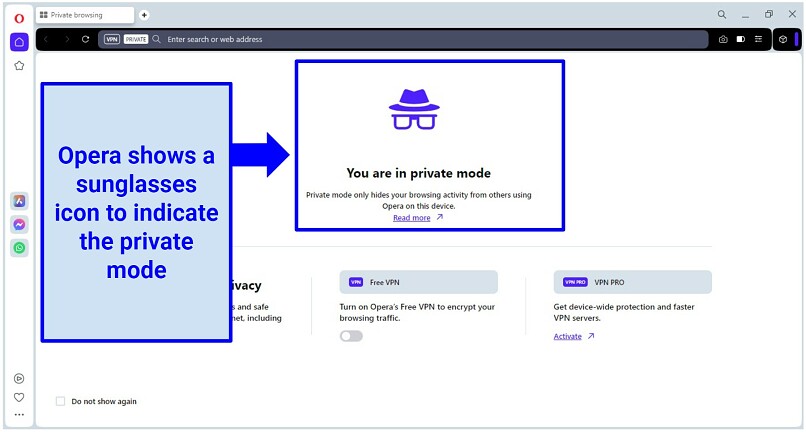Open a new tab with plus button
Screen dimensions: 806x432
point(144,15)
